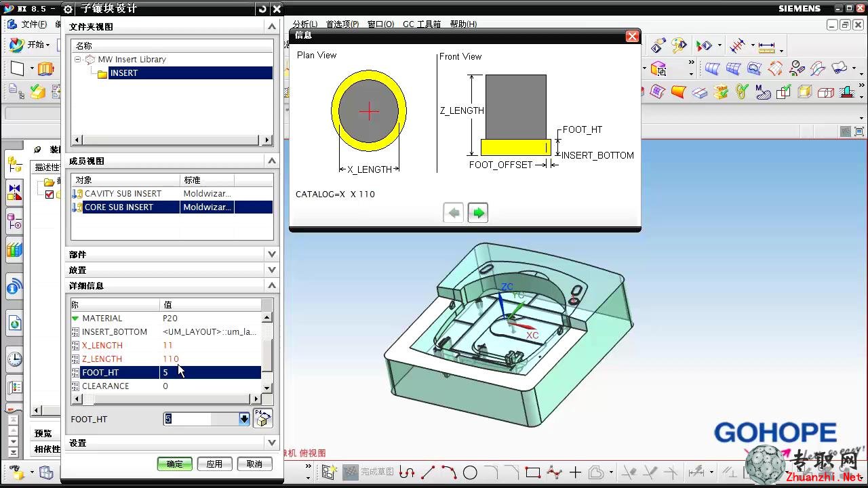Open the 首选项 menu
868x488 pixels.
[342, 24]
